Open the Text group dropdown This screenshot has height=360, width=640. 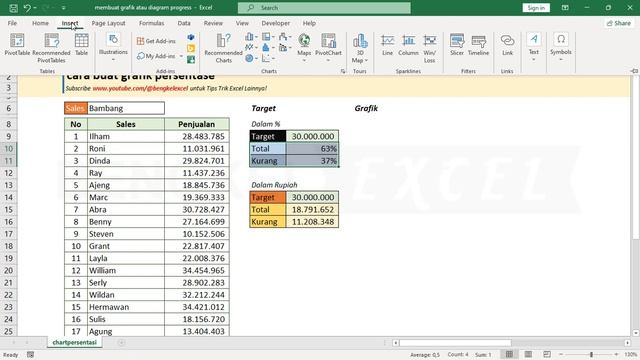(x=533, y=47)
